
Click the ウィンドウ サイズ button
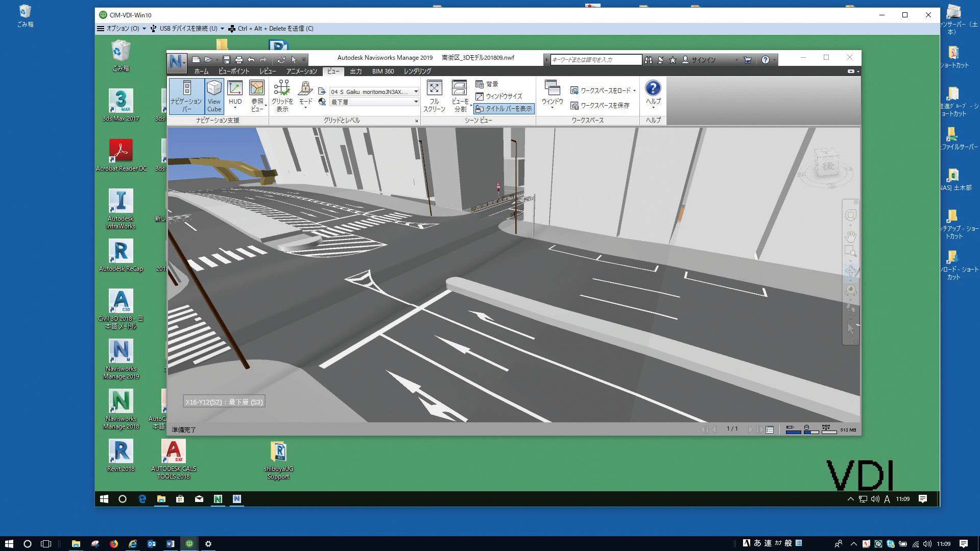click(498, 97)
